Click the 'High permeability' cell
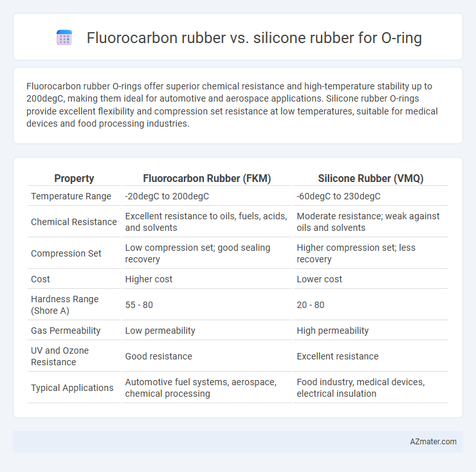 click(333, 331)
